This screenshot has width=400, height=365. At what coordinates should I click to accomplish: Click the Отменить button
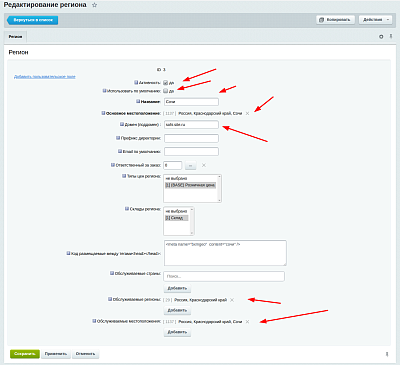[85, 354]
